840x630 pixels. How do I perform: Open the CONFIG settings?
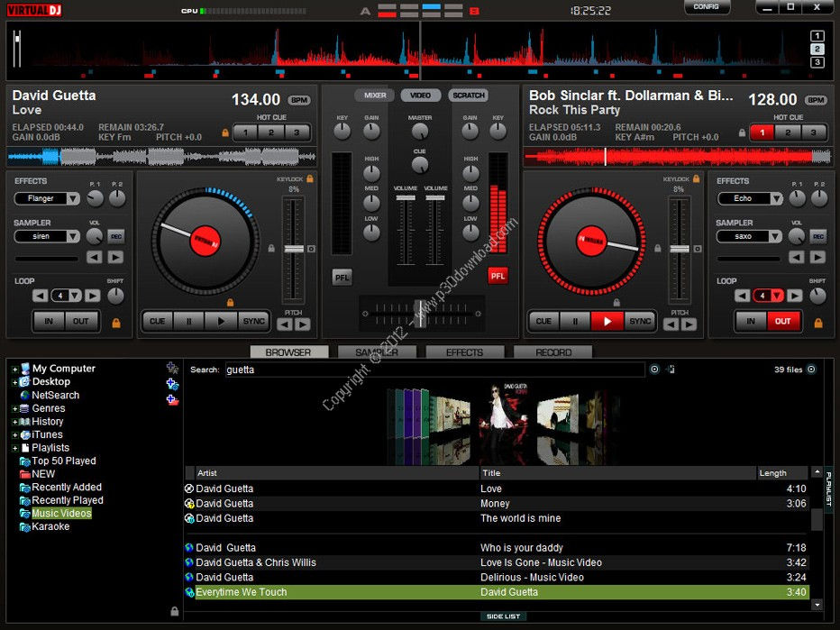[x=706, y=7]
